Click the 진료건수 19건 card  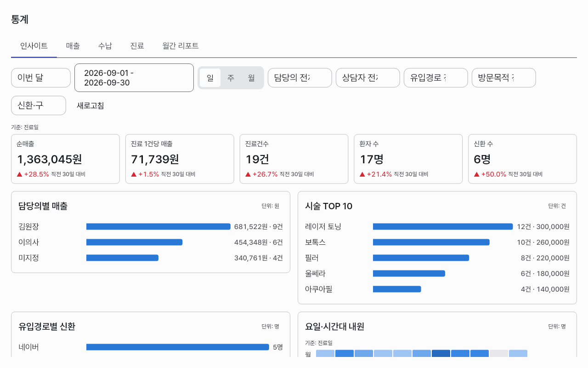click(x=294, y=159)
